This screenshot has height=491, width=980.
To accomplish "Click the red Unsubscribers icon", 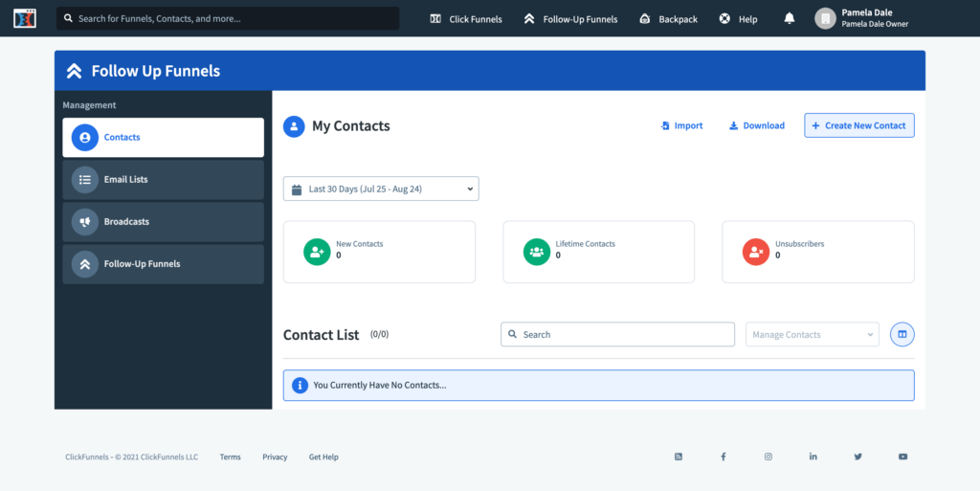I will [x=756, y=252].
